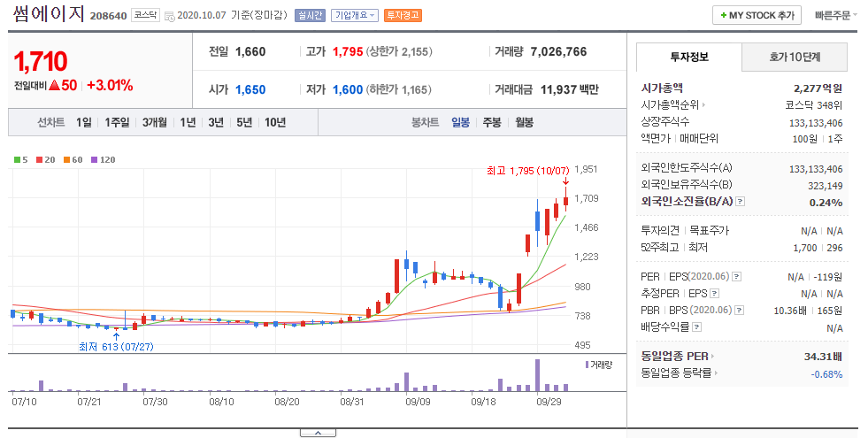Click the 0.24% foreign ownership value

826,203
